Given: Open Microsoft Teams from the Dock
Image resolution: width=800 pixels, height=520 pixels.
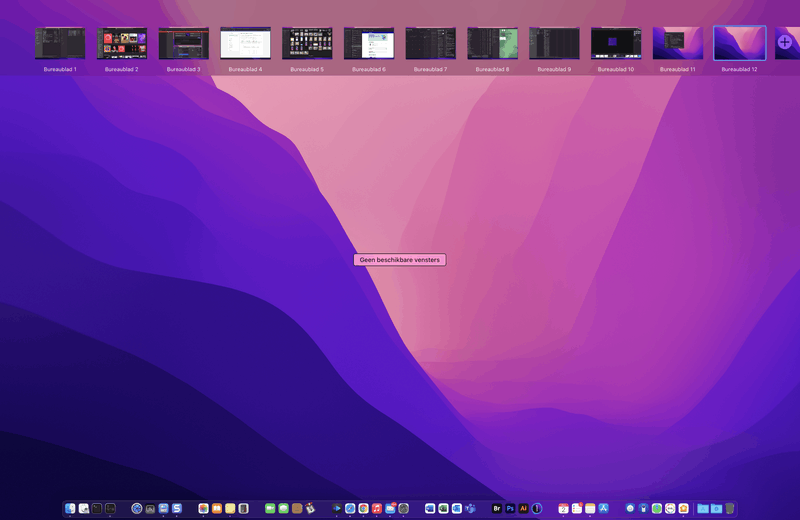Looking at the screenshot, I should pos(470,509).
